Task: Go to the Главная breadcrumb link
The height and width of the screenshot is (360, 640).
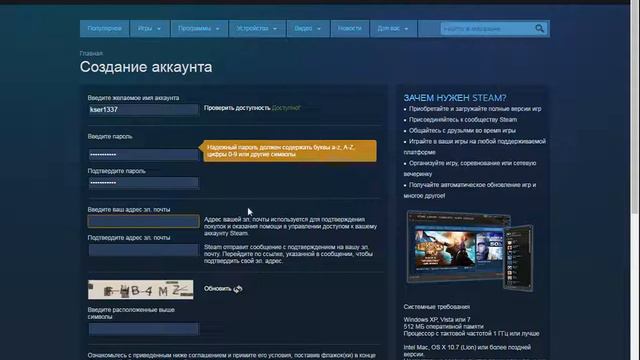Action: coord(91,53)
